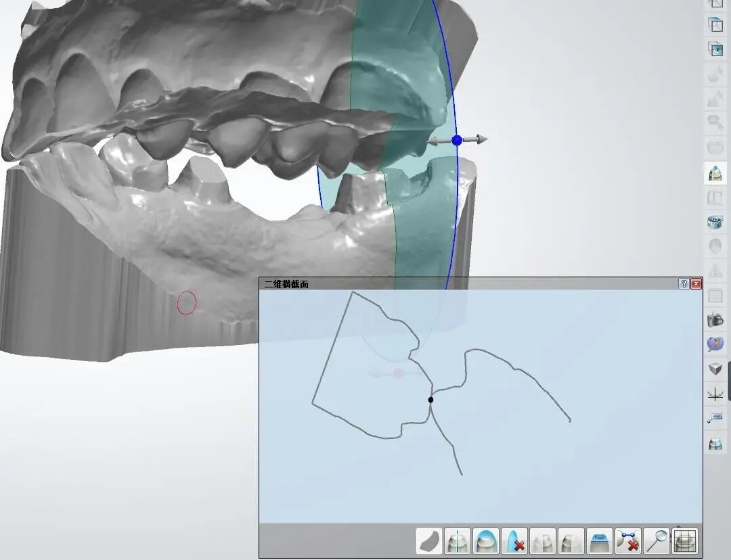Click the cube with eye view icon

(715, 49)
